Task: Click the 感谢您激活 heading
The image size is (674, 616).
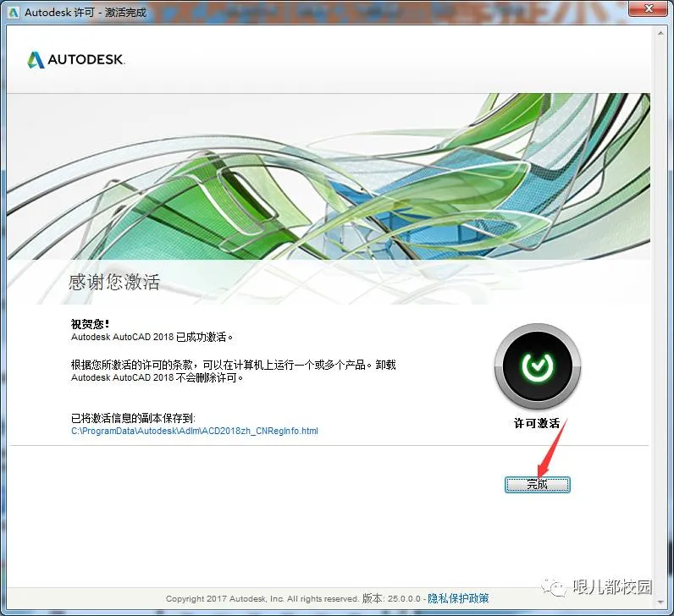Action: tap(114, 283)
